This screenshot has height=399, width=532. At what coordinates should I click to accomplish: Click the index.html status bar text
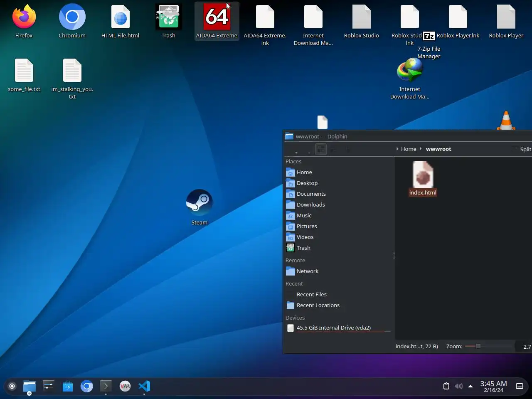click(417, 346)
